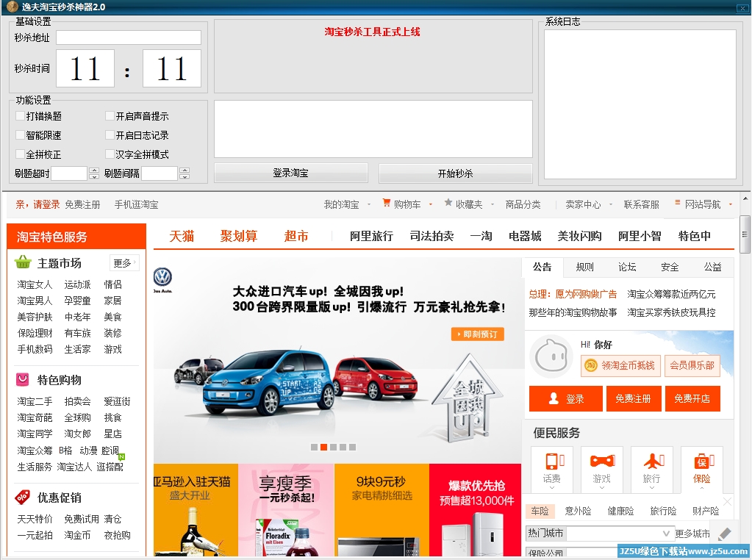Open the 享瘦季 promotion thumbnail

coord(286,510)
